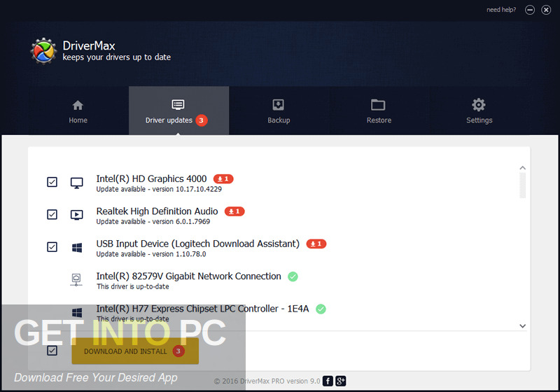Click the driver list scrollbar thumb
The width and height of the screenshot is (560, 392).
(x=522, y=185)
